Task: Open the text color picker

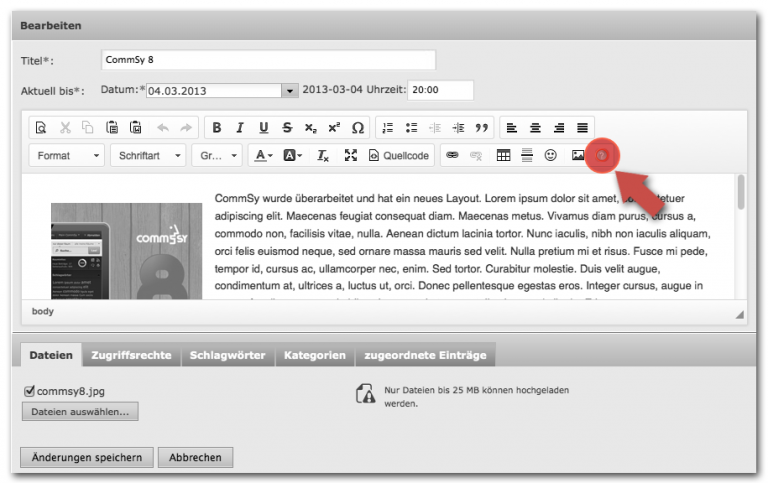Action: point(264,156)
